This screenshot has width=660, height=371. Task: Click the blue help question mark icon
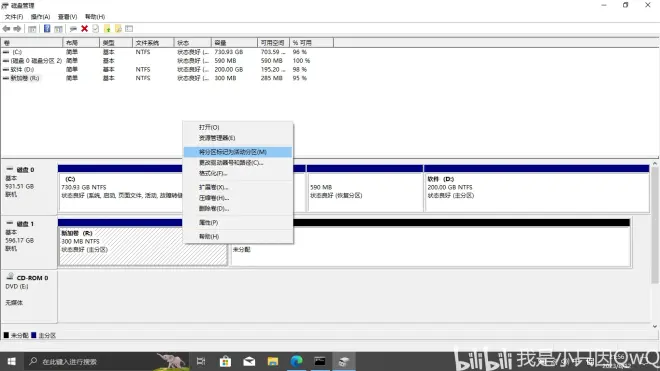[47, 29]
